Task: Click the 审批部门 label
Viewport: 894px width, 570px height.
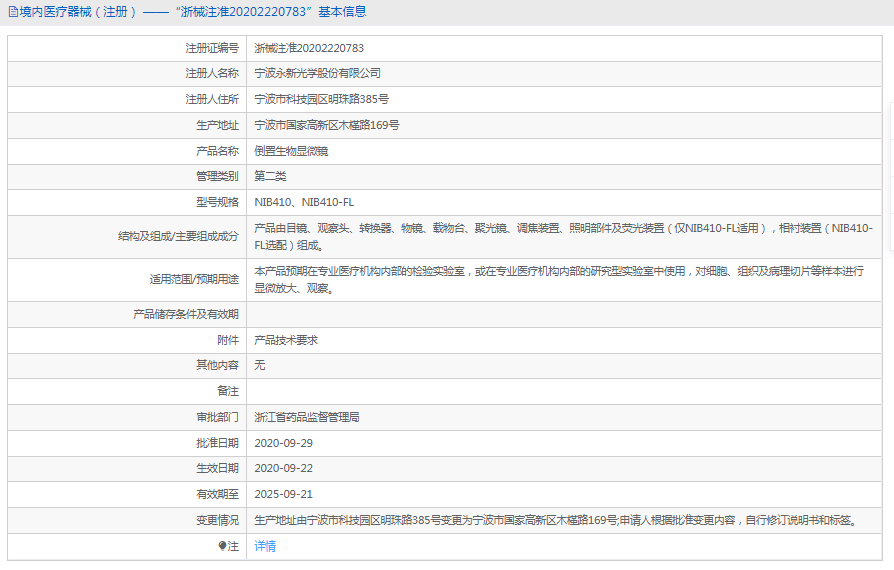Action: click(217, 417)
